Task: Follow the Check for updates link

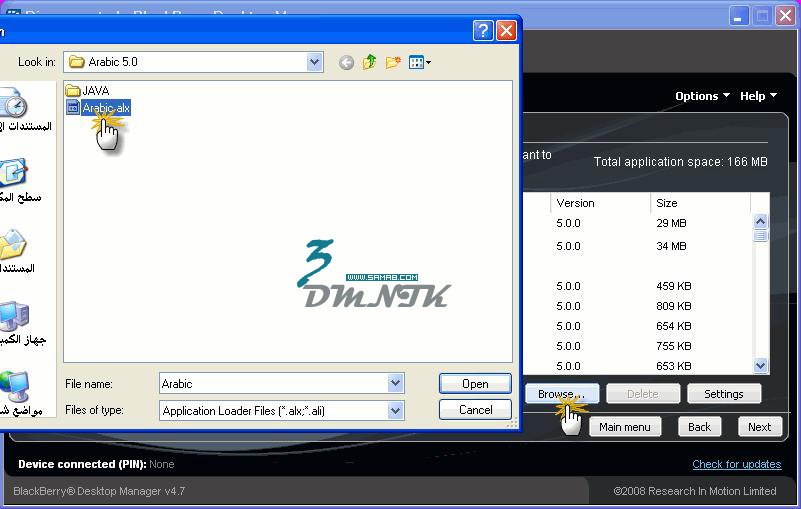Action: (736, 464)
